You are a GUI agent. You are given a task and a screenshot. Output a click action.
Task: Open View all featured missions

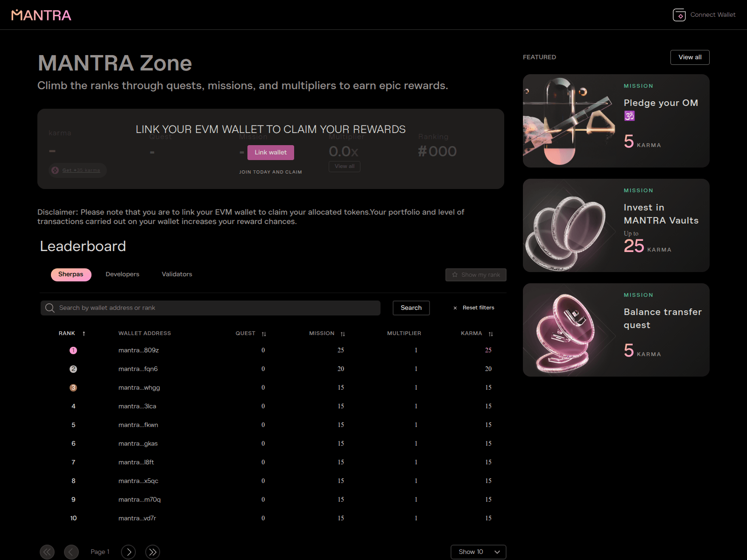690,57
